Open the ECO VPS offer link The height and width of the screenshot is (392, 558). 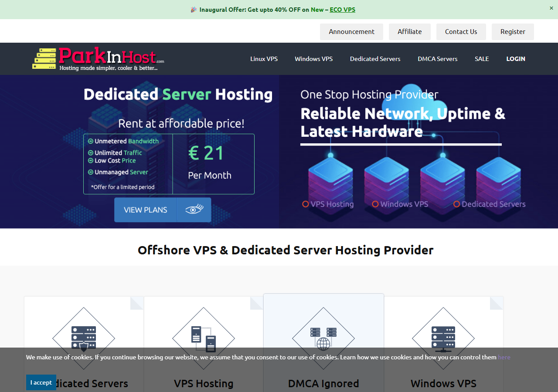coord(342,10)
